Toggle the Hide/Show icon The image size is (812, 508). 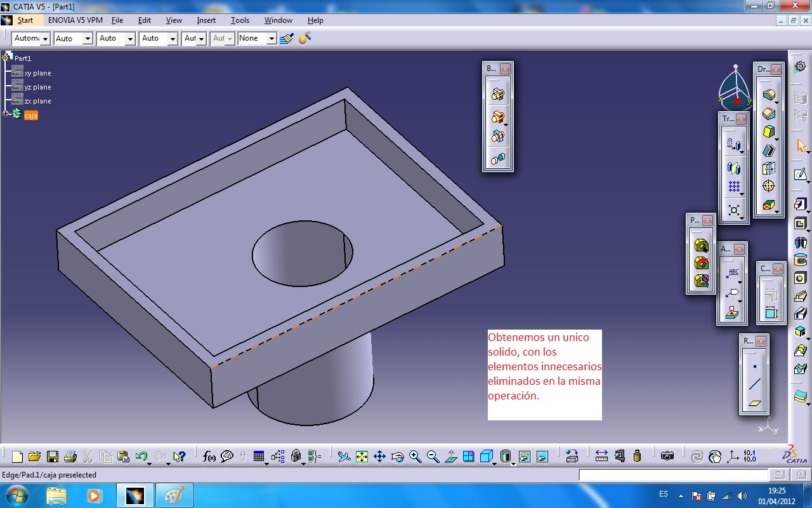[524, 456]
